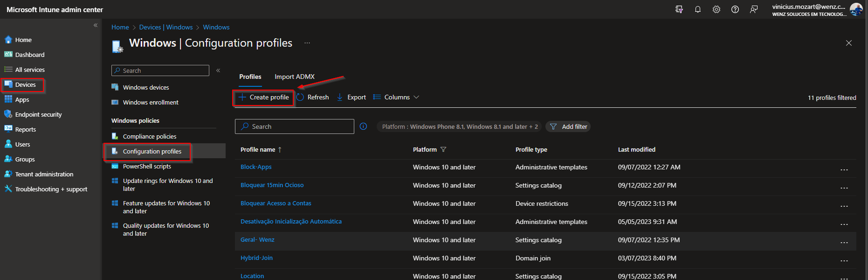Open more options for Geral- Wenz row
The image size is (868, 280).
(x=844, y=243)
